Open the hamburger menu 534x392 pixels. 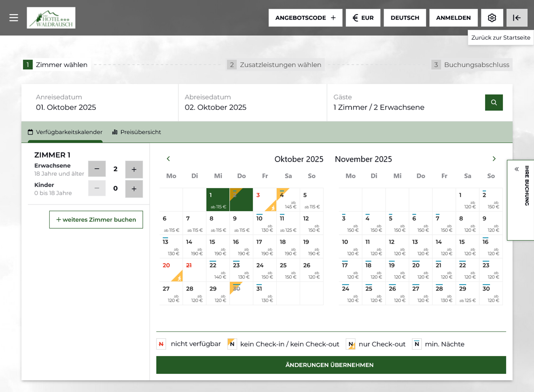tap(14, 18)
